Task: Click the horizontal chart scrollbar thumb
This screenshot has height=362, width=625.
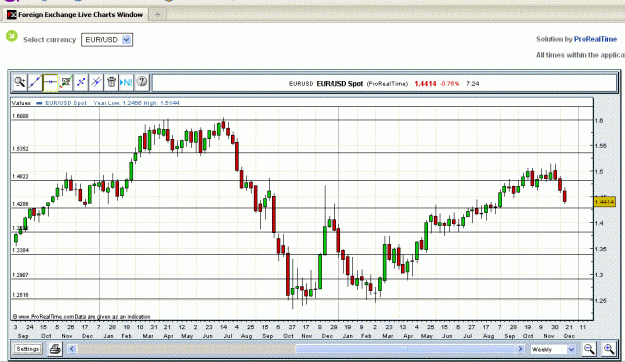Action: tap(405, 349)
